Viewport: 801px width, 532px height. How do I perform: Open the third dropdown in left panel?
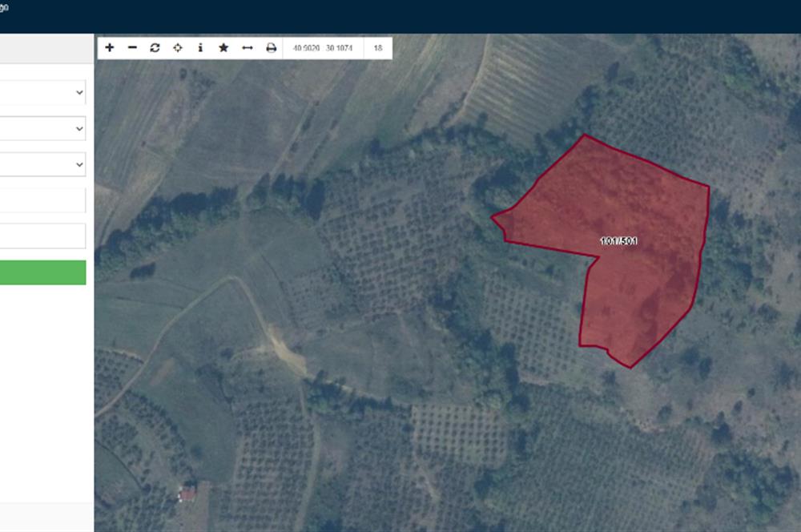42,164
